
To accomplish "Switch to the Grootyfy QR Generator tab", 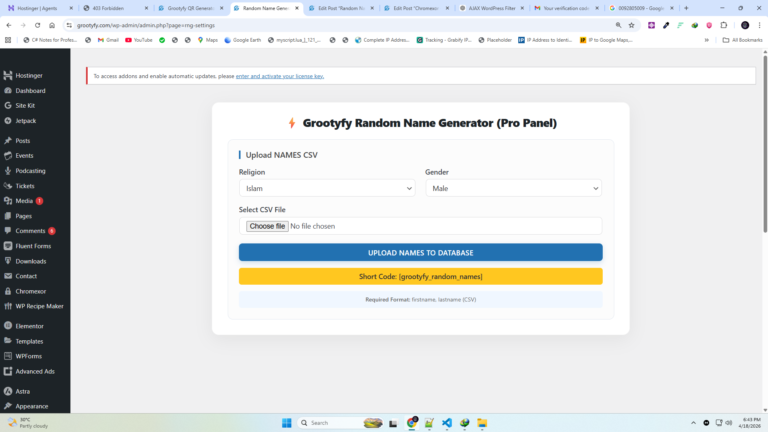I will pos(191,8).
